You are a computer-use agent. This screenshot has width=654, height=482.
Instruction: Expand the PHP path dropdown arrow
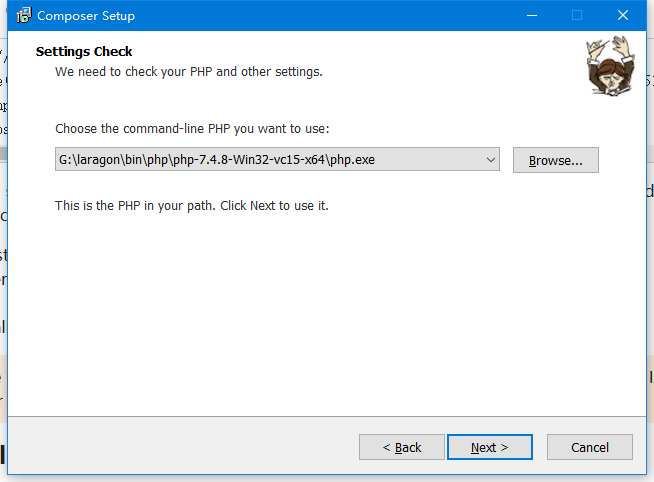pyautogui.click(x=491, y=160)
